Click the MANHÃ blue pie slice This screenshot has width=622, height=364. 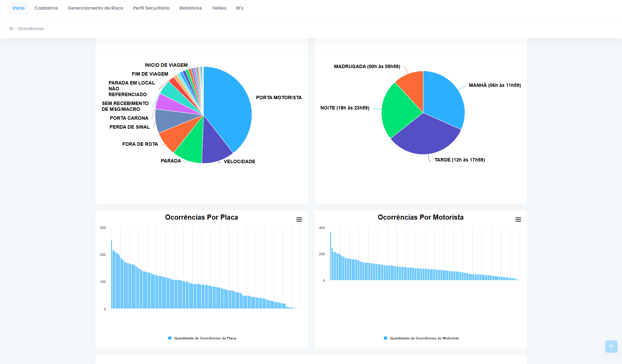[x=443, y=99]
